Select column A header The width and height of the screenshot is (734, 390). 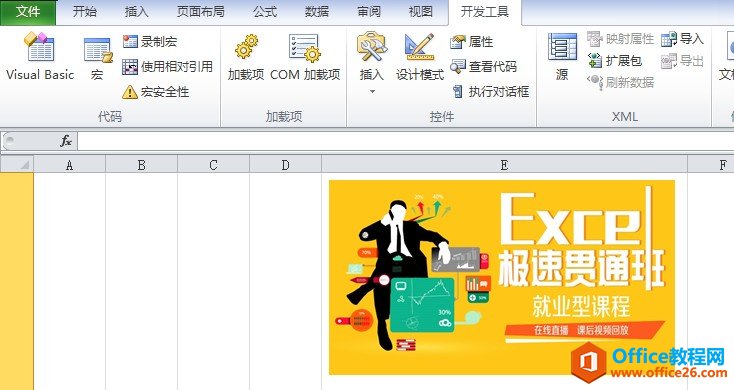click(x=69, y=165)
